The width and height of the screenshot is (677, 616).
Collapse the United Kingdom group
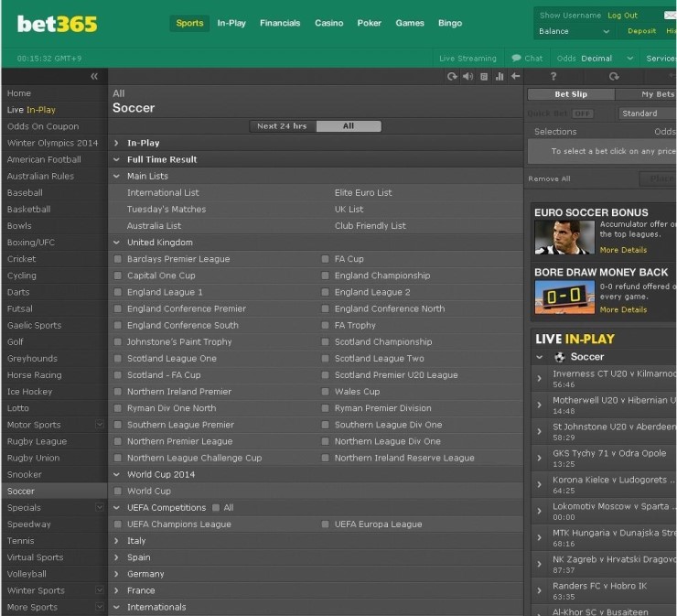116,243
